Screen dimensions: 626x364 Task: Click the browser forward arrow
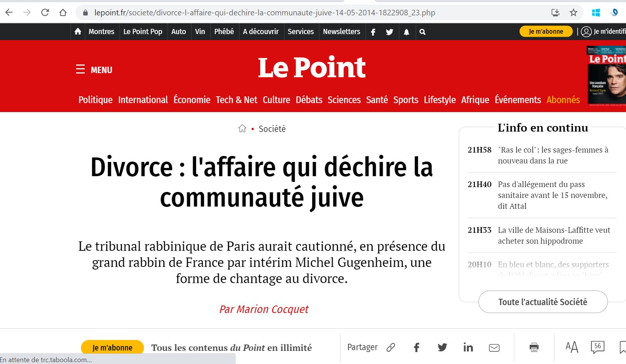(x=27, y=12)
